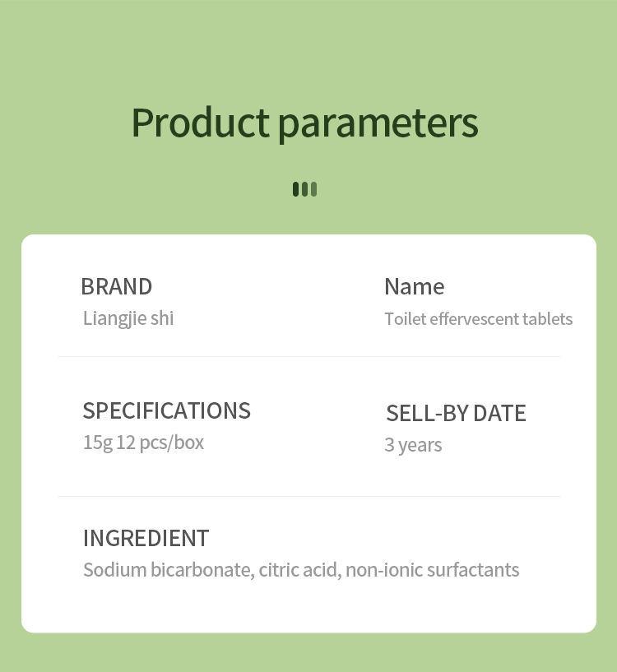Click the word "parameters" in the title
This screenshot has height=672, width=617.
pos(378,123)
